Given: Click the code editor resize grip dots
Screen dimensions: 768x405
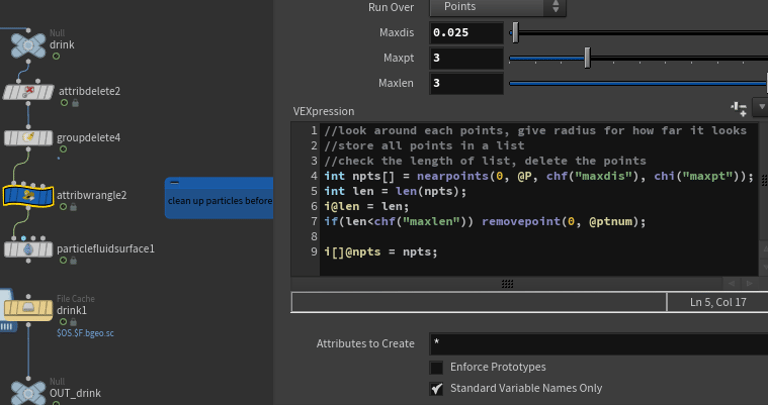Looking at the screenshot, I should (x=507, y=284).
